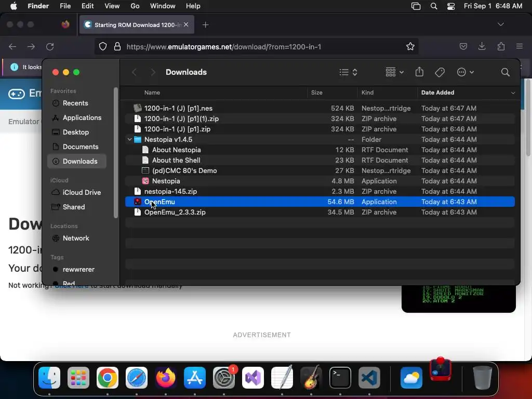Select the OpenEmu_2.3.3.zip file
This screenshot has width=532, height=399.
click(x=320, y=212)
